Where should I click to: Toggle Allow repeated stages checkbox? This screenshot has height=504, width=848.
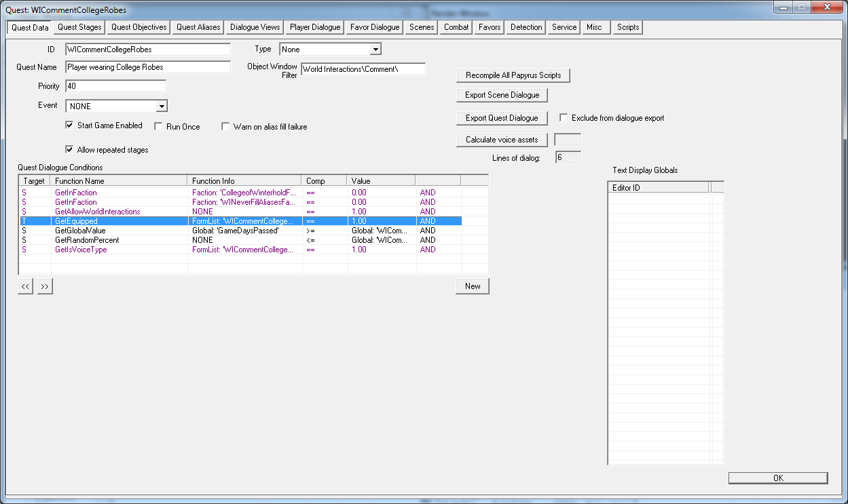tap(69, 150)
